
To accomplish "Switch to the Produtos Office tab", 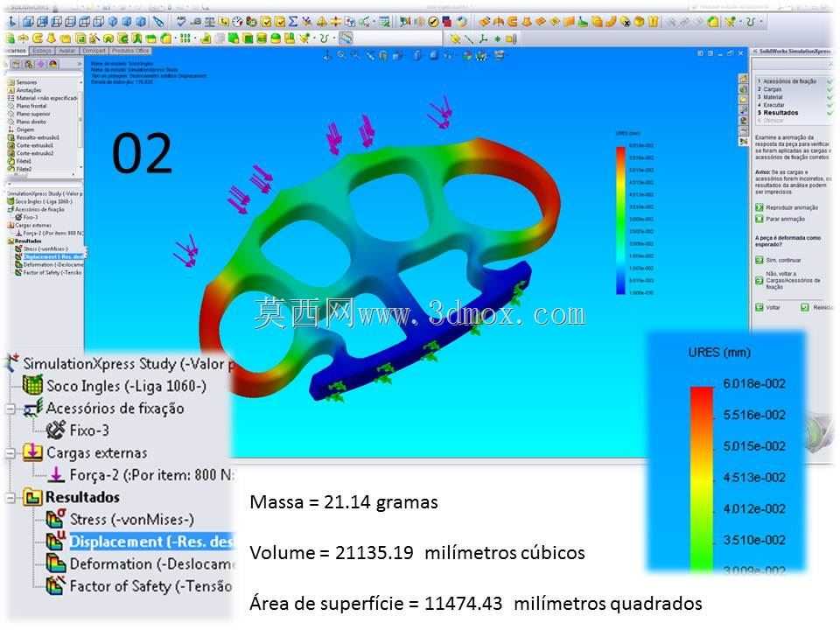I will click(x=130, y=51).
